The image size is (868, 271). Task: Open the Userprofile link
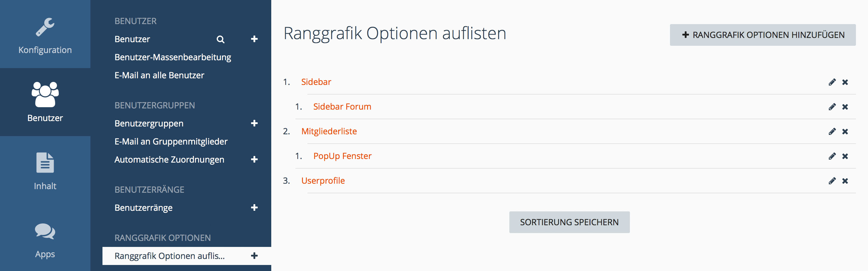coord(323,181)
